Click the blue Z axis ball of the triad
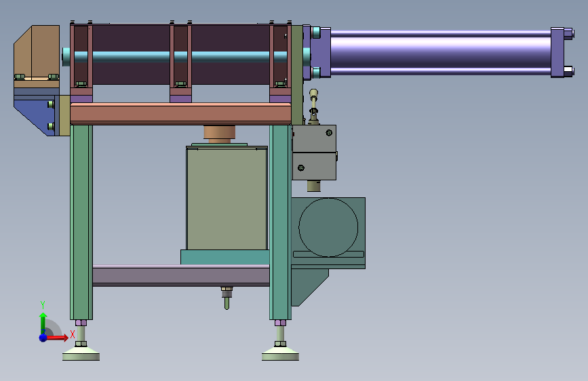The image size is (588, 381). point(43,338)
